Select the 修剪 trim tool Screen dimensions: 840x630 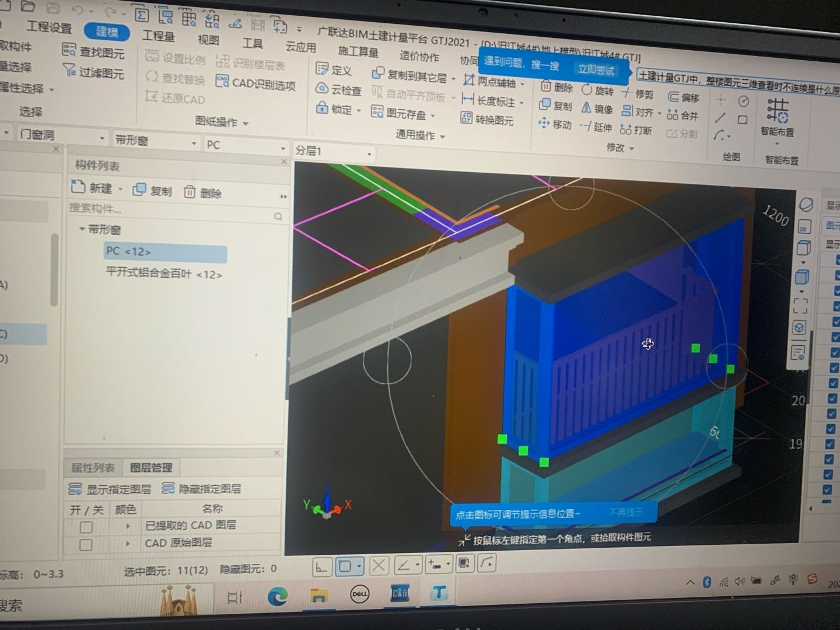tap(638, 93)
